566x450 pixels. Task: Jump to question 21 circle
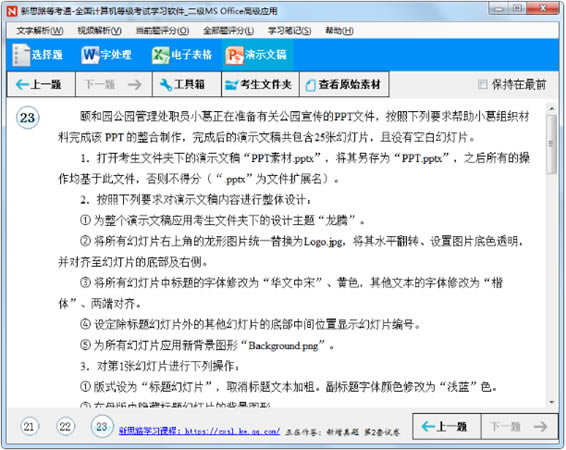point(29,427)
